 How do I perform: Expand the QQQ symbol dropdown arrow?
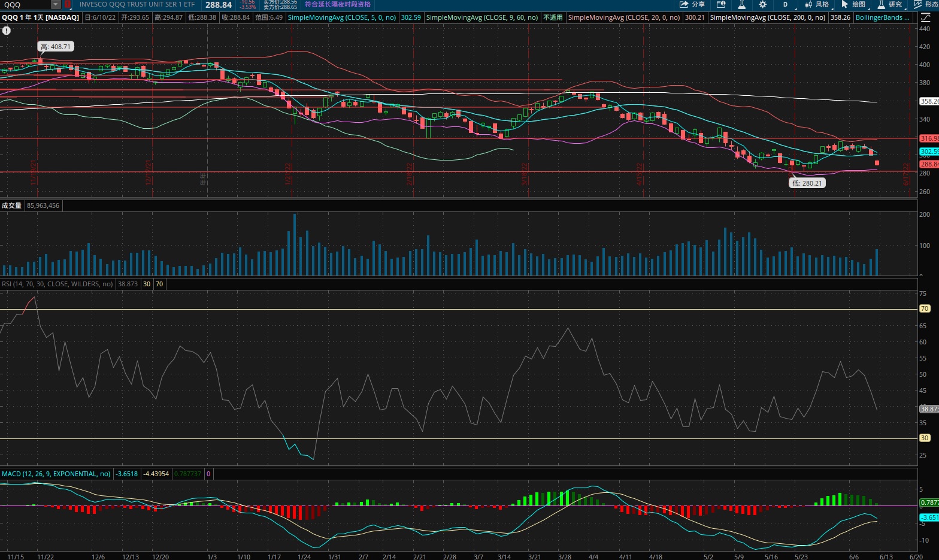coord(56,4)
